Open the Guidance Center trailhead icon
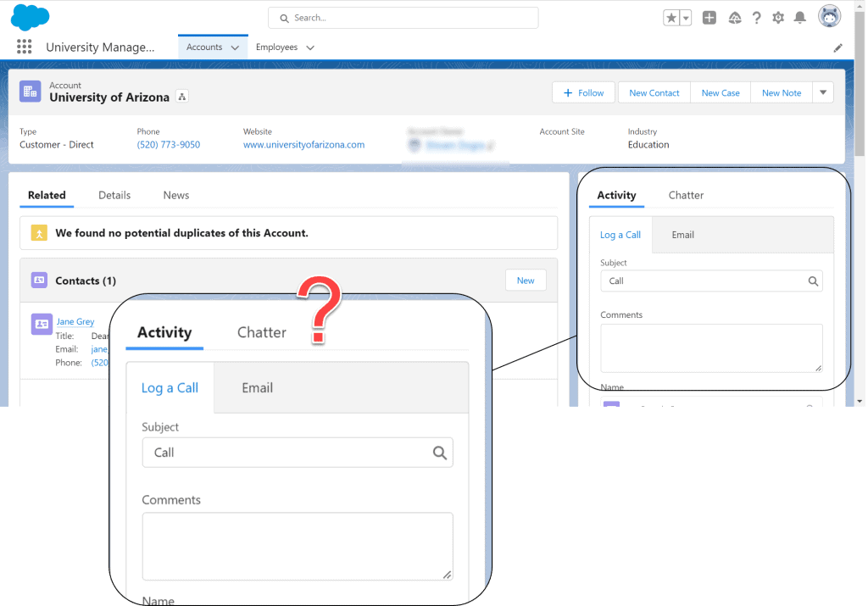Screen dimensions: 868x606 tap(734, 17)
